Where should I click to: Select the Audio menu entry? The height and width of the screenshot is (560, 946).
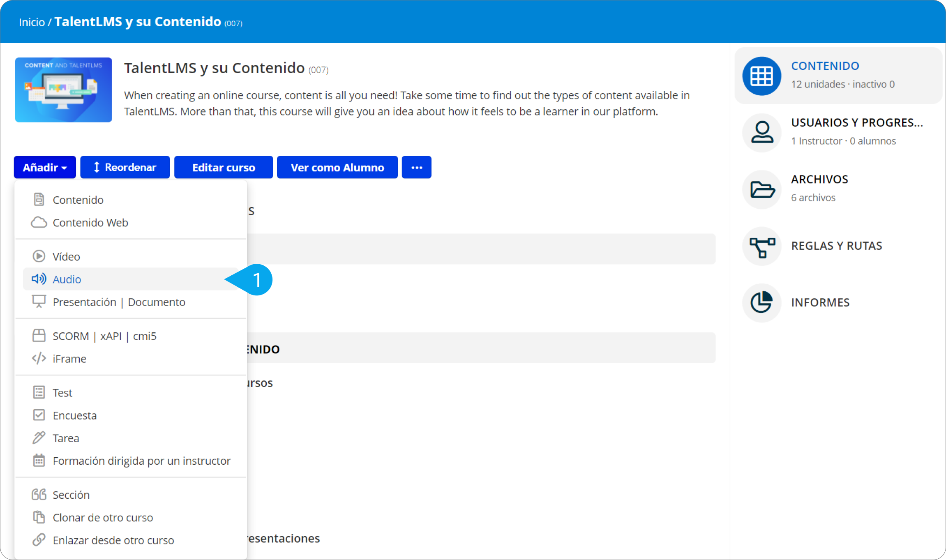pyautogui.click(x=131, y=279)
